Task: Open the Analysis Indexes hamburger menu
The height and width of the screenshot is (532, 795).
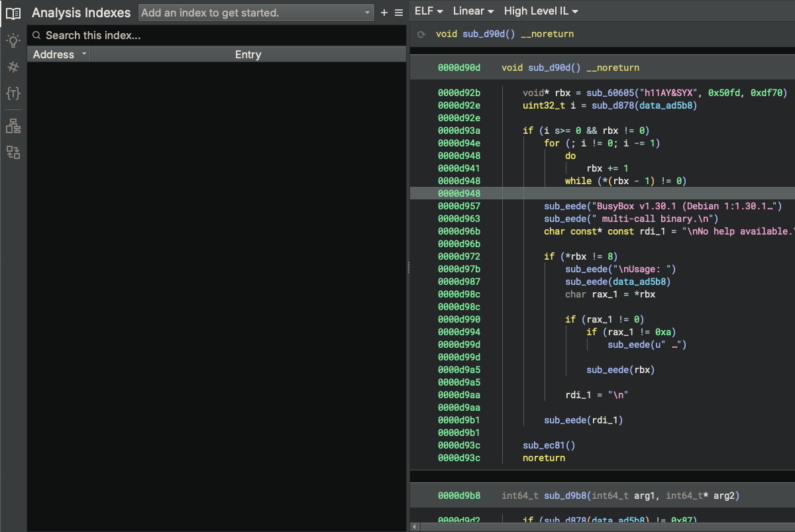Action: point(399,13)
